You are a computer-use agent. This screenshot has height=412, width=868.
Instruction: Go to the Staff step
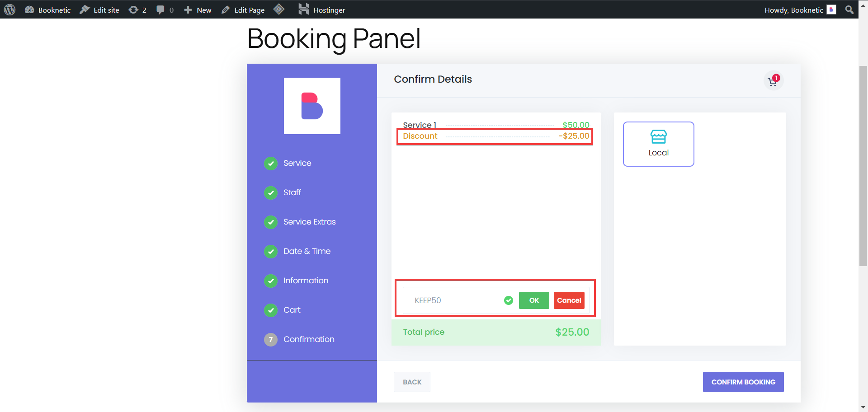click(292, 192)
